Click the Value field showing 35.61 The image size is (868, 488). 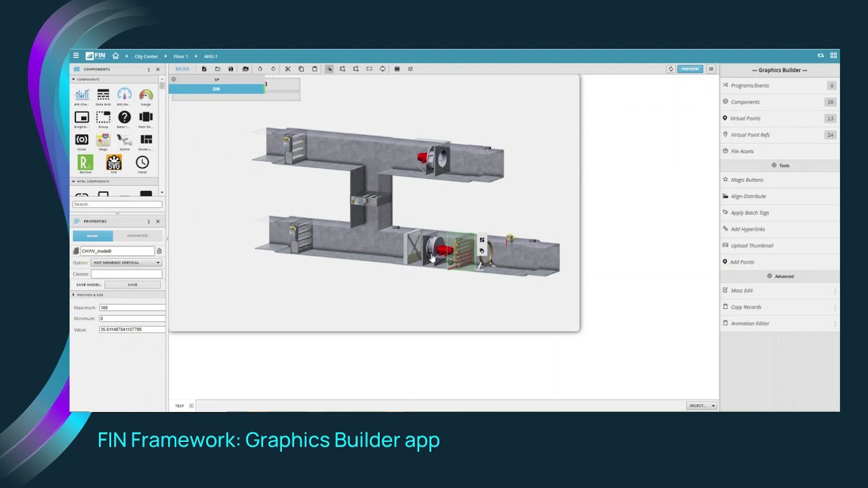[132, 329]
